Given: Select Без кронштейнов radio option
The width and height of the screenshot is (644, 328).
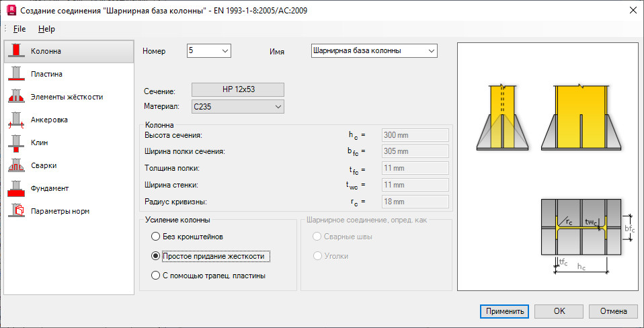Looking at the screenshot, I should [155, 237].
